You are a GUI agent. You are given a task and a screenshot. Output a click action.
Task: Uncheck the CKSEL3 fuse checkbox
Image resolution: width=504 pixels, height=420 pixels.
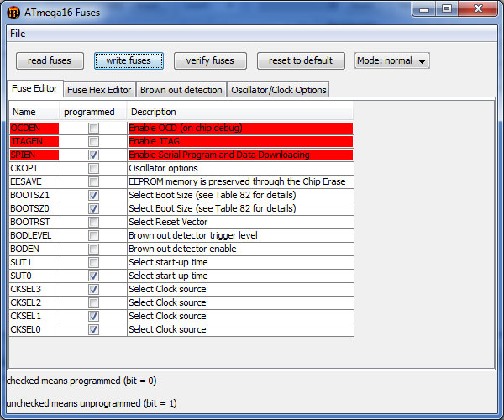coord(93,289)
